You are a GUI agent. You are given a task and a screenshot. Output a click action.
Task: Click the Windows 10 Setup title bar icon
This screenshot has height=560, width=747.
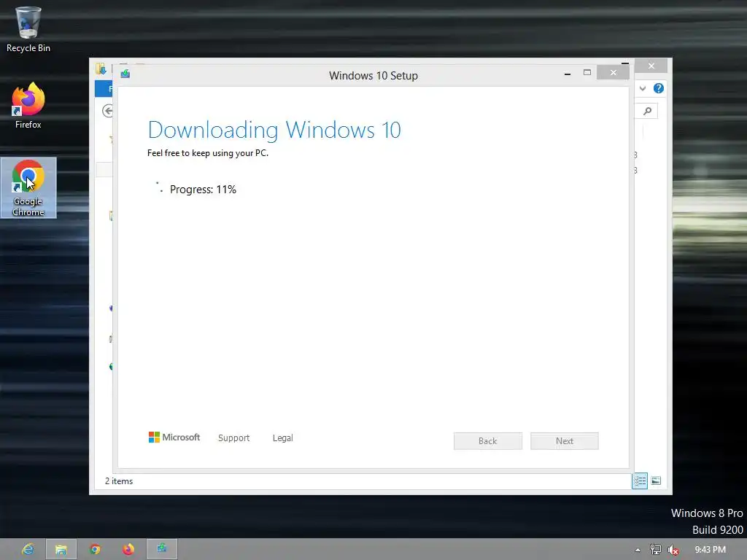point(125,74)
